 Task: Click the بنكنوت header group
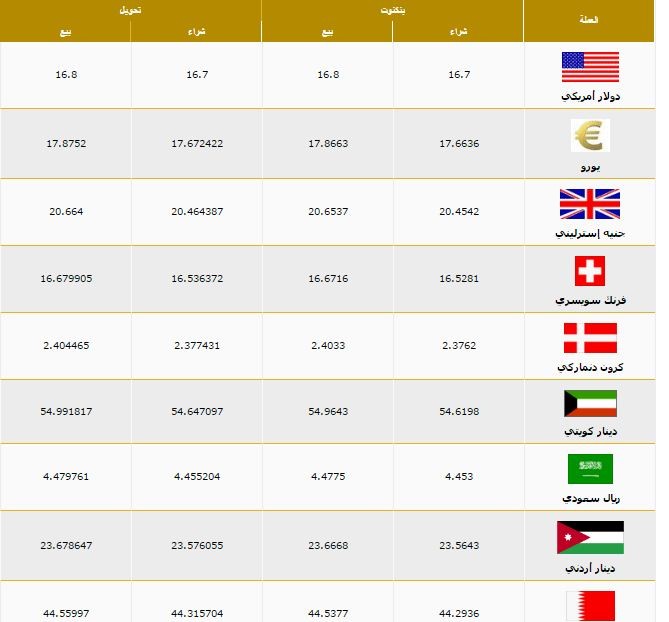coord(393,10)
